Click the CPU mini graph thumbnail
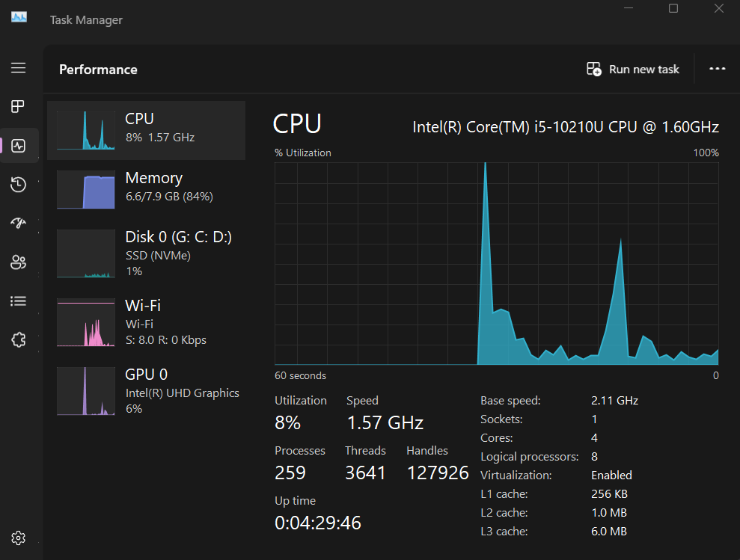 point(86,130)
